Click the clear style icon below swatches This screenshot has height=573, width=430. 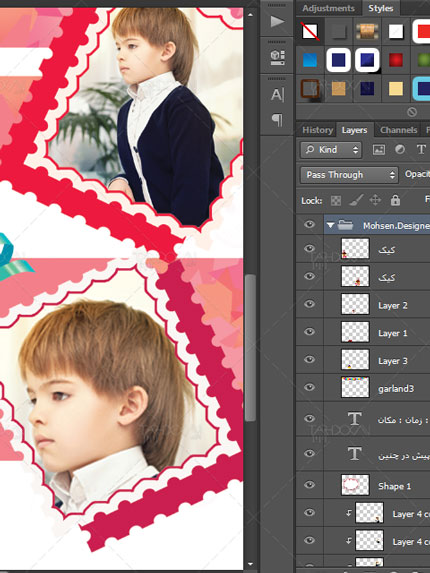tap(412, 111)
